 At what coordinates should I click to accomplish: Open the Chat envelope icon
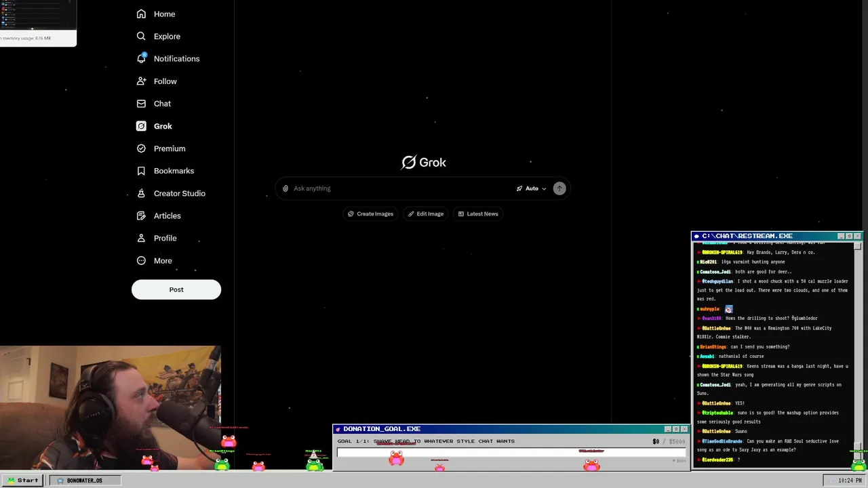pyautogui.click(x=141, y=103)
